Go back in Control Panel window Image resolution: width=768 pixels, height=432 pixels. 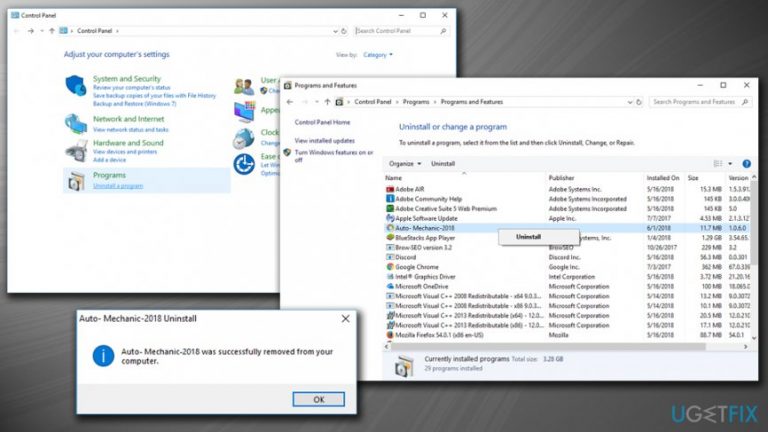click(x=17, y=31)
